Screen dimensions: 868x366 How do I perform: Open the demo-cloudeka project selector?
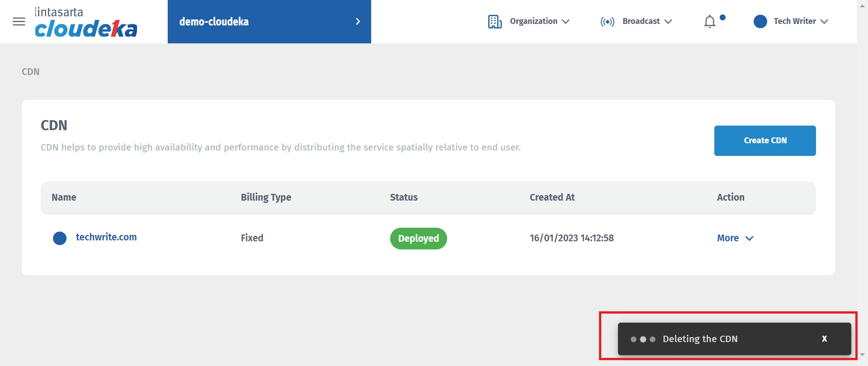[x=214, y=22]
